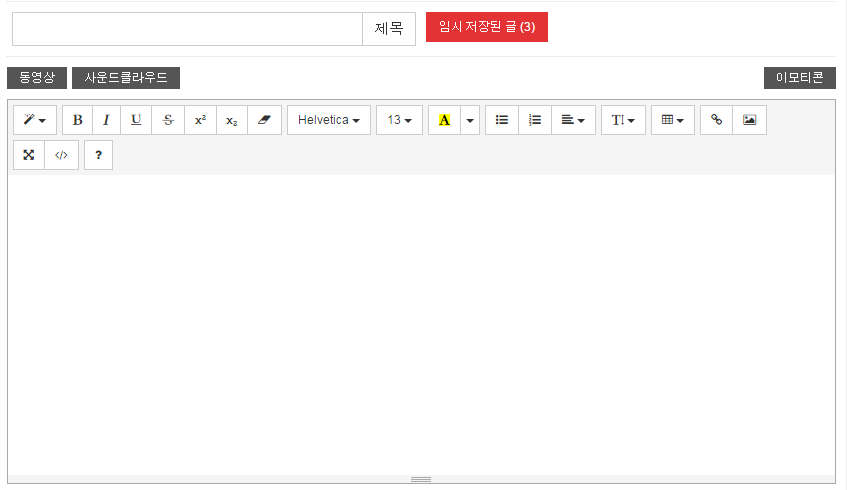Toggle underline formatting
The image size is (847, 490).
[x=136, y=120]
